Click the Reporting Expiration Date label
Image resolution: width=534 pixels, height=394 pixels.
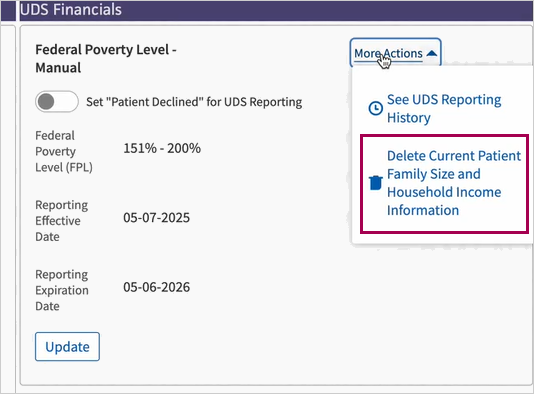tap(62, 290)
